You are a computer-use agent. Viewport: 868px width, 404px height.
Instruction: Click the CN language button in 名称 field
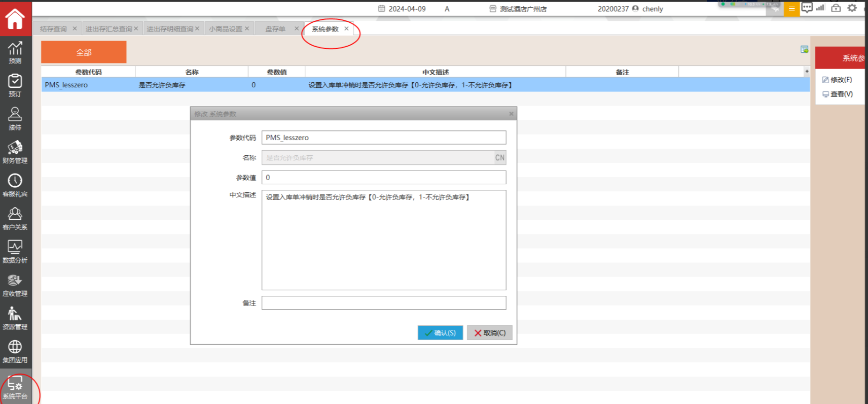[x=500, y=158]
